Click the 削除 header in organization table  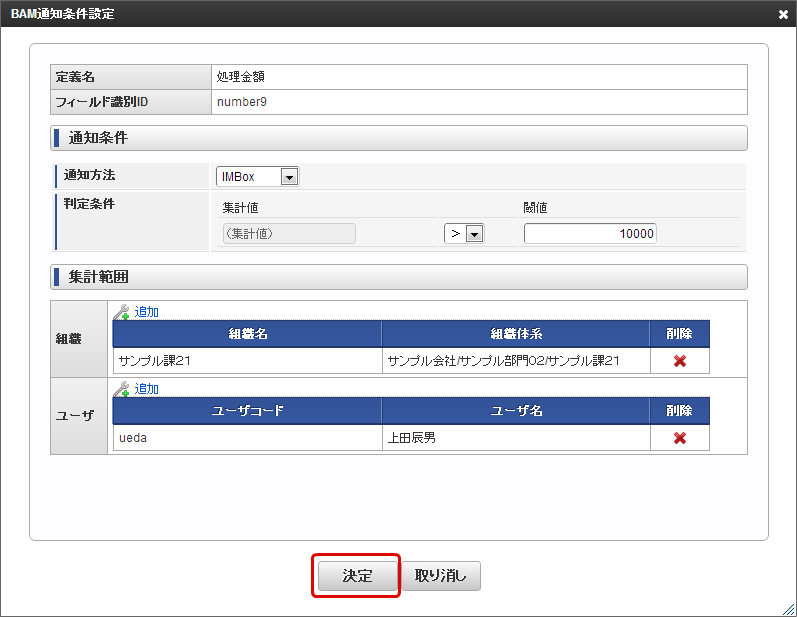[680, 334]
